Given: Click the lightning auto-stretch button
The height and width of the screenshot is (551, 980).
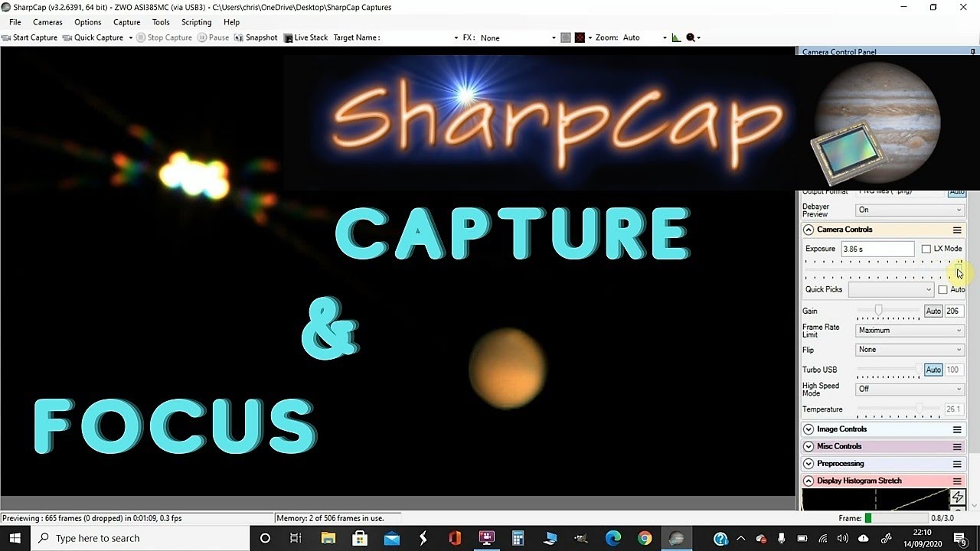Looking at the screenshot, I should pyautogui.click(x=957, y=497).
